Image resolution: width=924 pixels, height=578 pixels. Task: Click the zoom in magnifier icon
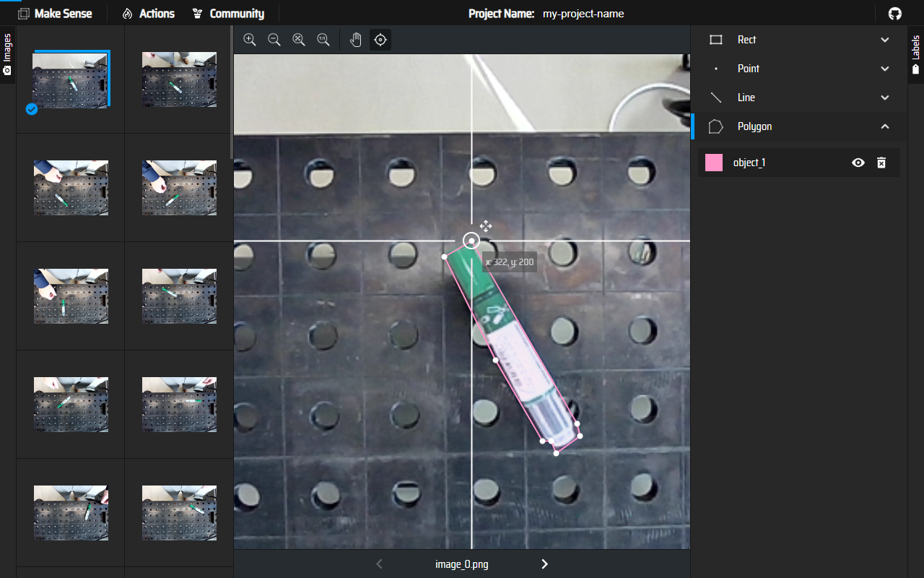pos(250,40)
